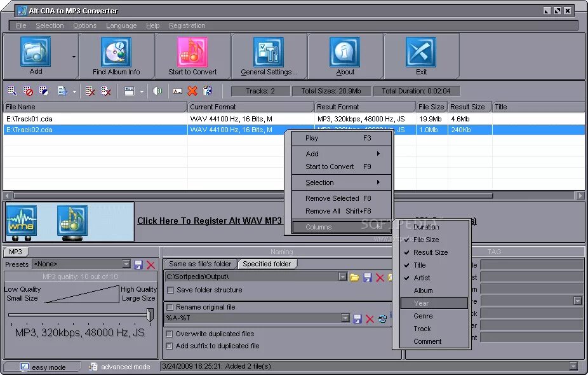This screenshot has width=588, height=375.
Task: Open the File menu
Action: click(x=21, y=25)
